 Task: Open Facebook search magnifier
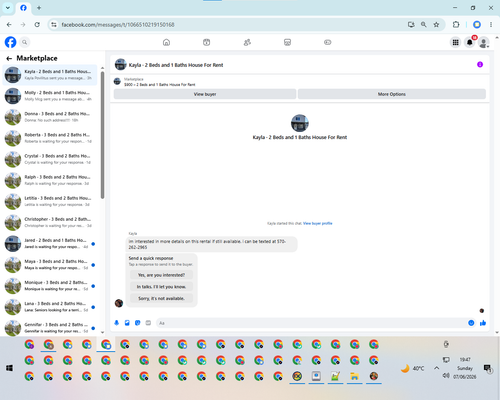point(25,42)
